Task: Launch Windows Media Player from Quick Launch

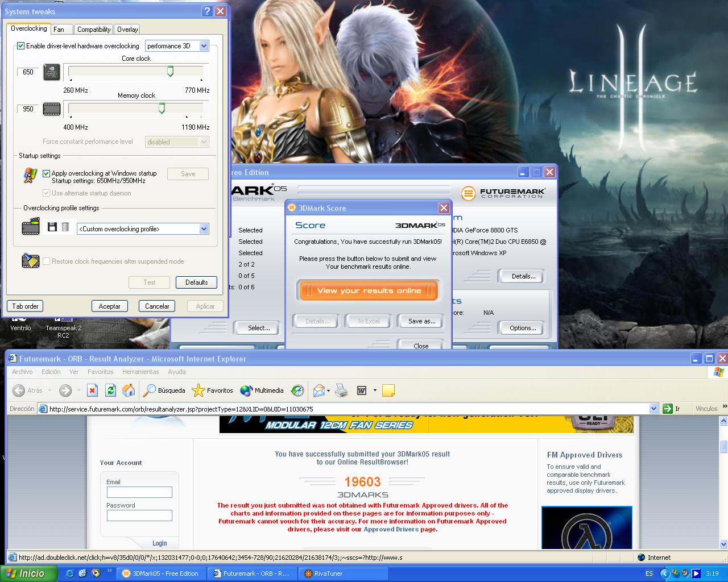Action: click(x=96, y=573)
